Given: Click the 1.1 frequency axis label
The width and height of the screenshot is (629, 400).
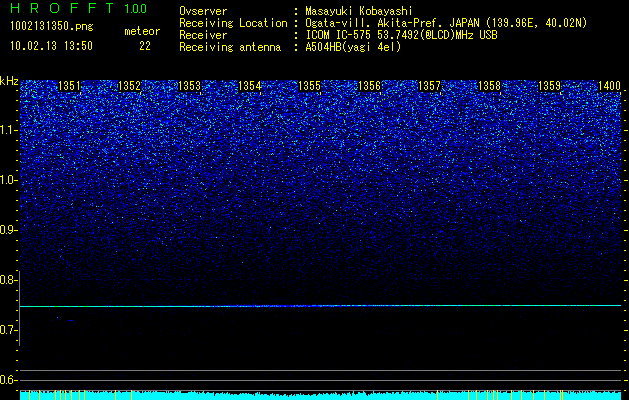Looking at the screenshot, I should (8, 130).
